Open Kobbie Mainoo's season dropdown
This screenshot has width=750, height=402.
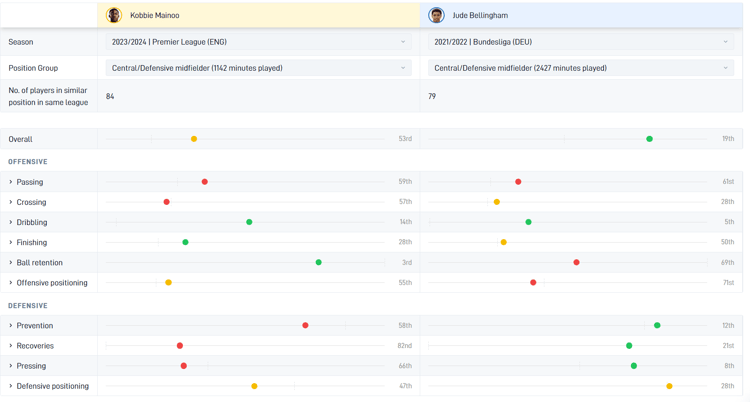click(258, 42)
